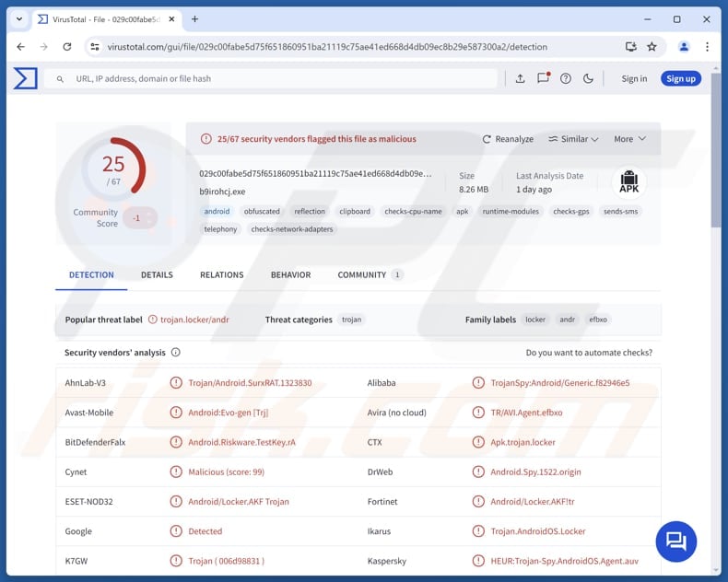Screen dimensions: 728x582
Task: Switch to the COMMUNITY tab
Action: tap(370, 274)
